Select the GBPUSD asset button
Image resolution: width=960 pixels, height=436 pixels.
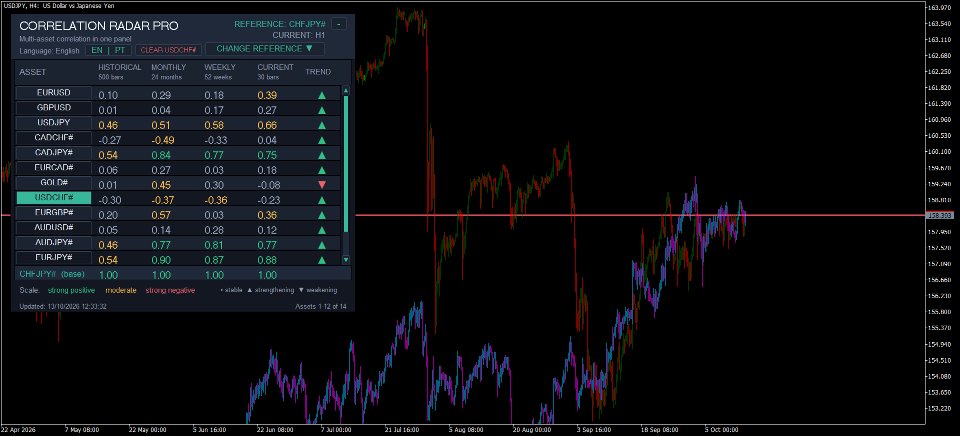point(54,108)
